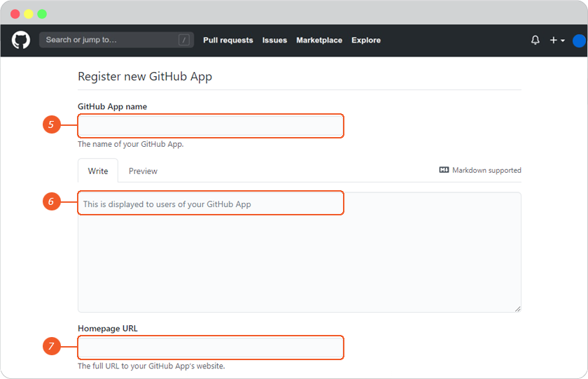The image size is (588, 379).
Task: Focus the app description text area
Action: point(300,252)
